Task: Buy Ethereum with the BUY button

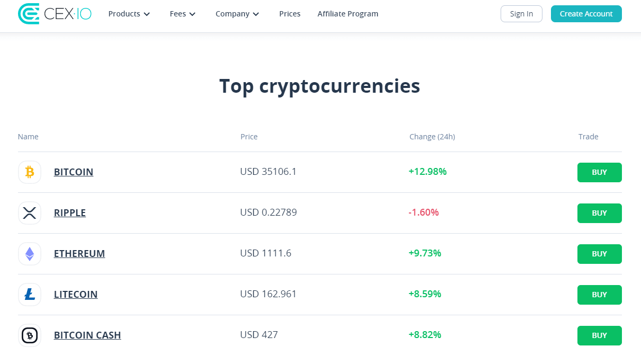Action: [600, 254]
